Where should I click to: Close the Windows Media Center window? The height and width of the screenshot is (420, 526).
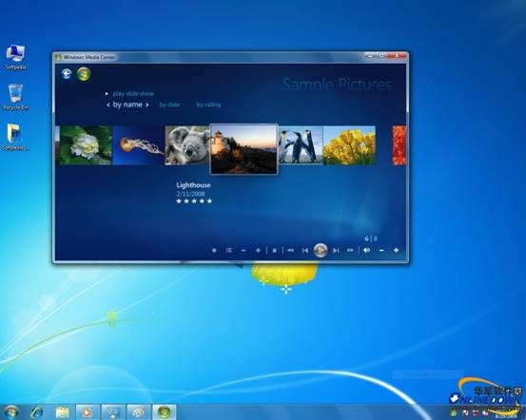397,56
